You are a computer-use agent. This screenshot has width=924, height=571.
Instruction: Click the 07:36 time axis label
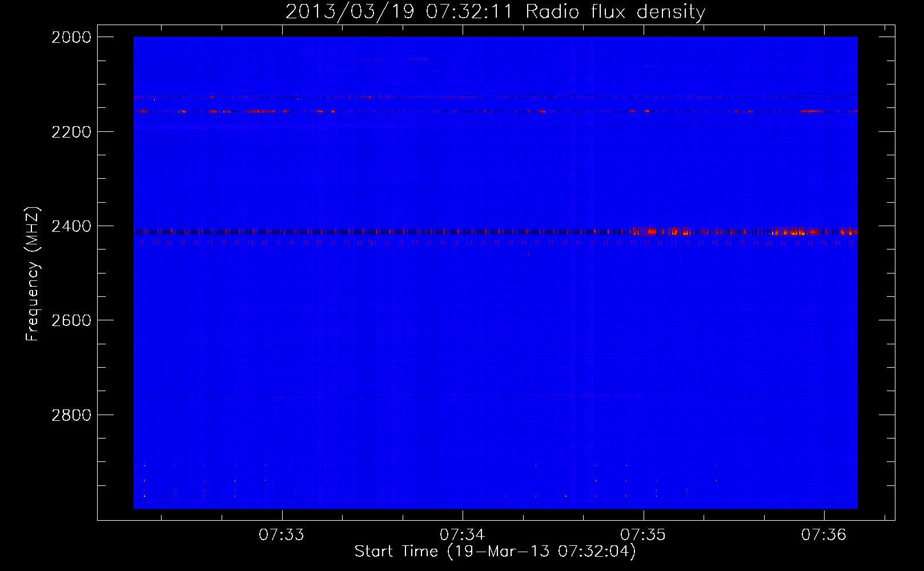tap(824, 535)
